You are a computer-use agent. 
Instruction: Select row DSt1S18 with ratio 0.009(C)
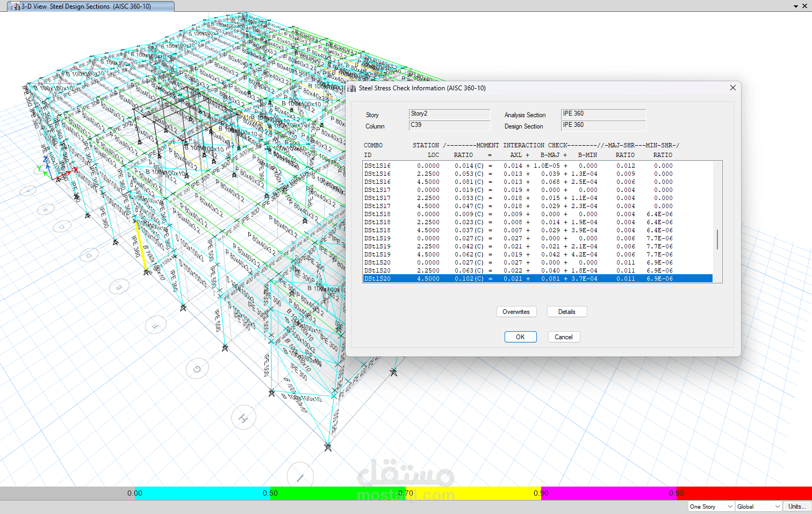[538, 214]
